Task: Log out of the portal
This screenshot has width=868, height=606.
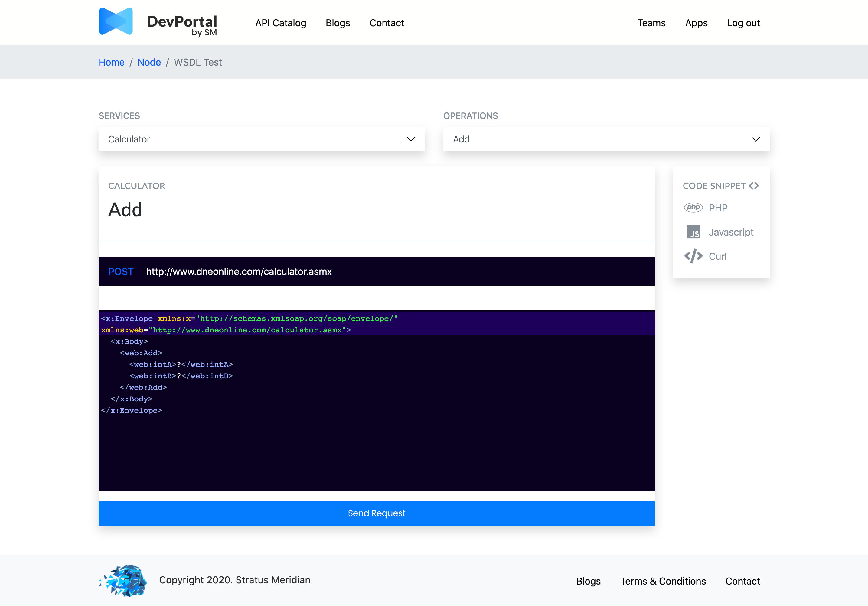Action: (x=743, y=23)
